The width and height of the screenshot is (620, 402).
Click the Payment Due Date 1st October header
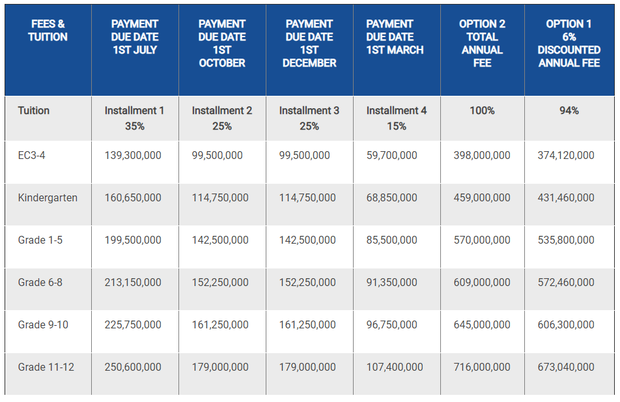click(x=222, y=43)
